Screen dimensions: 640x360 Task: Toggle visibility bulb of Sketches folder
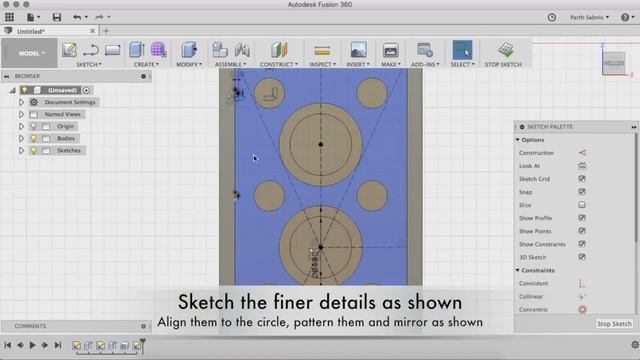point(34,151)
